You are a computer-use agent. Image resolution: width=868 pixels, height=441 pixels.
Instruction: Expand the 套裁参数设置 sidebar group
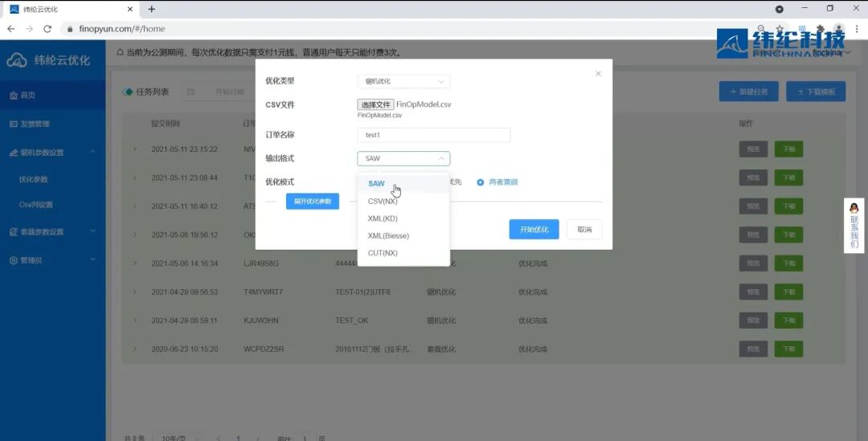[52, 232]
